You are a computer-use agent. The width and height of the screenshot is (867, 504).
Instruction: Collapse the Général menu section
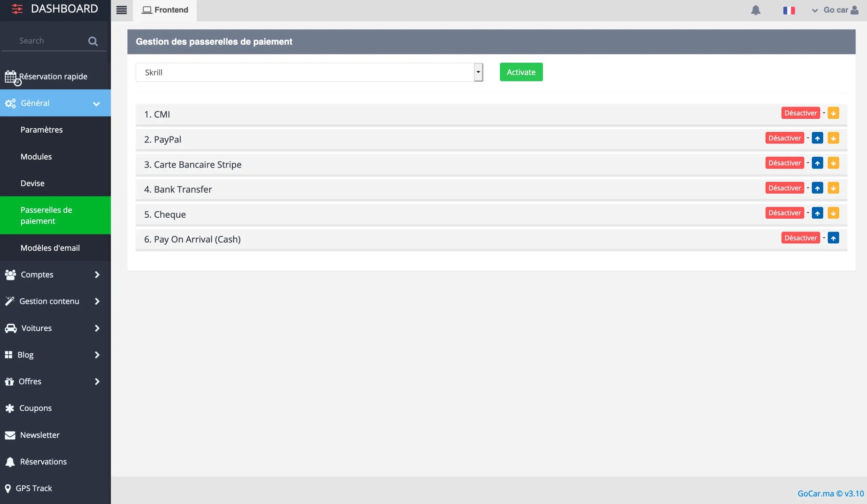(x=55, y=103)
